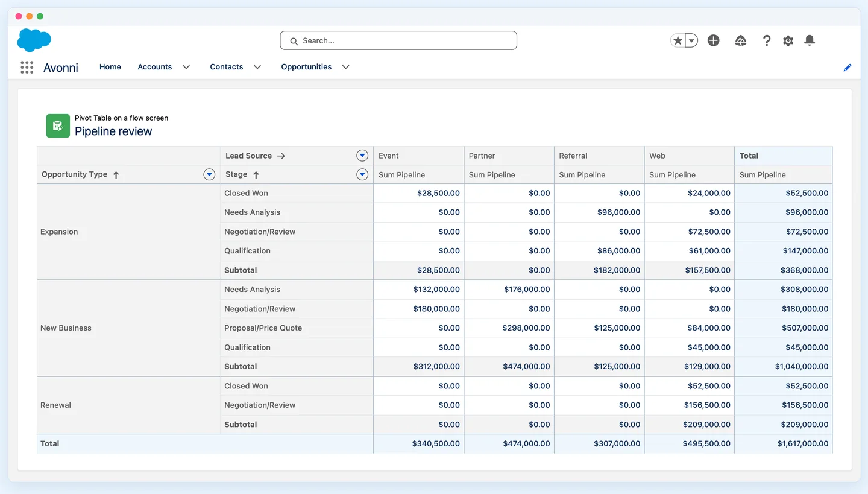Select the Renewal row group label

(55, 405)
